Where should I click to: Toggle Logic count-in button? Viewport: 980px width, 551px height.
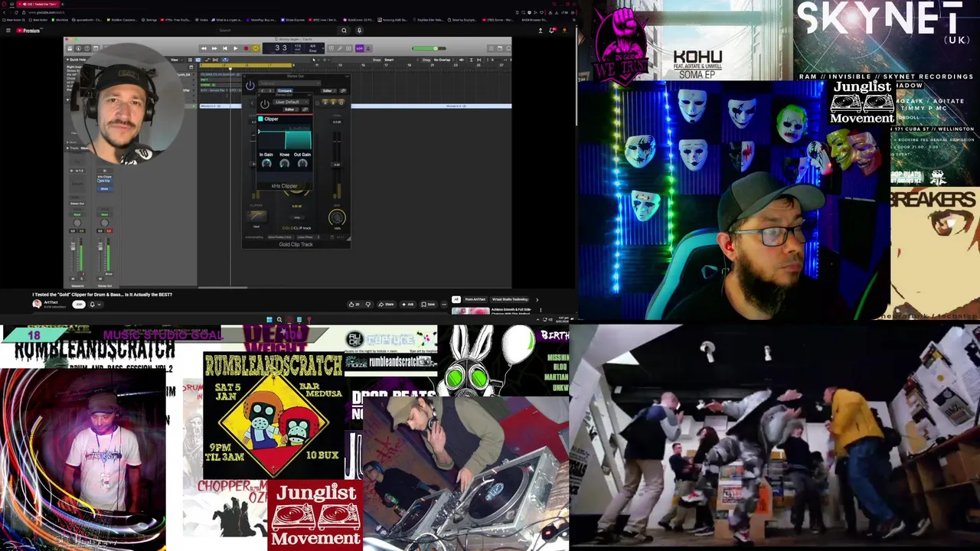360,48
